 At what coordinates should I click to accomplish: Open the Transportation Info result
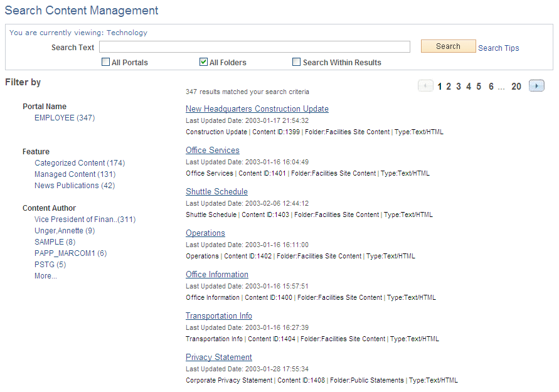(219, 315)
